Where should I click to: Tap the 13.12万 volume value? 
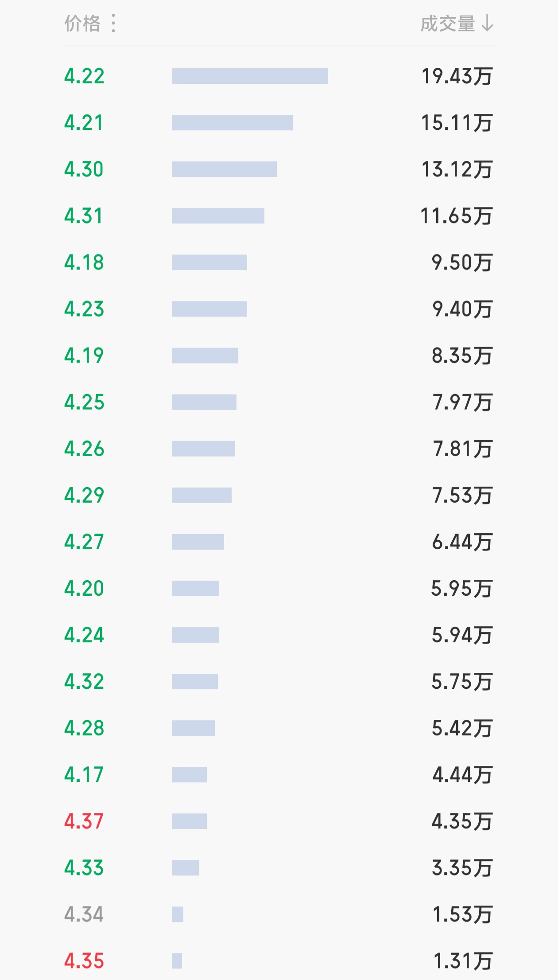457,169
